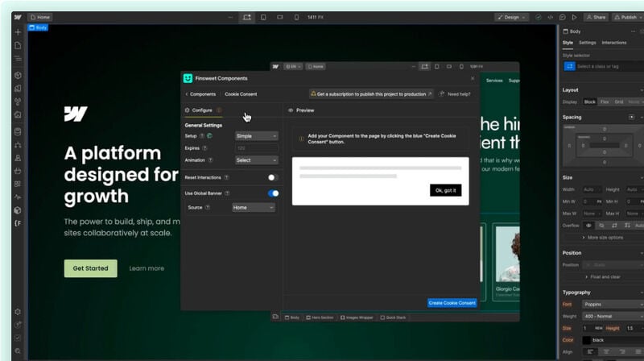Open the Animation Select dropdown
The image size is (644, 361).
256,160
